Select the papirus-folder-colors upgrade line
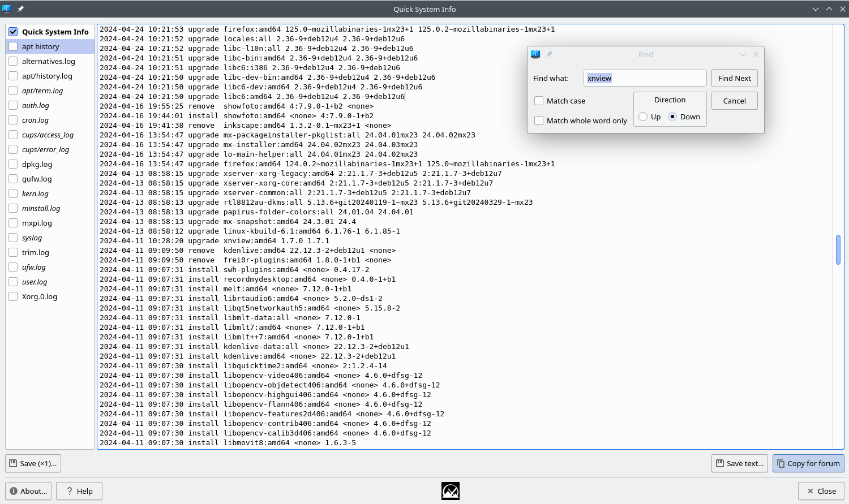 click(x=256, y=212)
